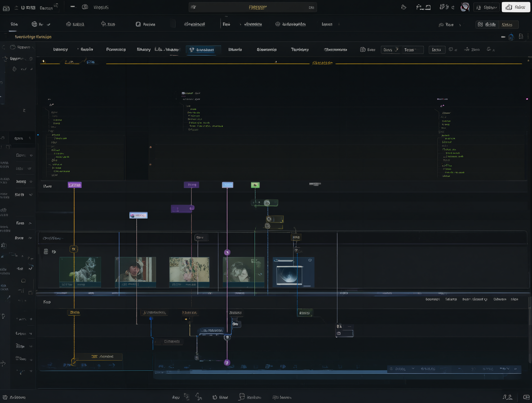
Task: Click the blue panel icon in the panel header
Action: tap(511, 37)
